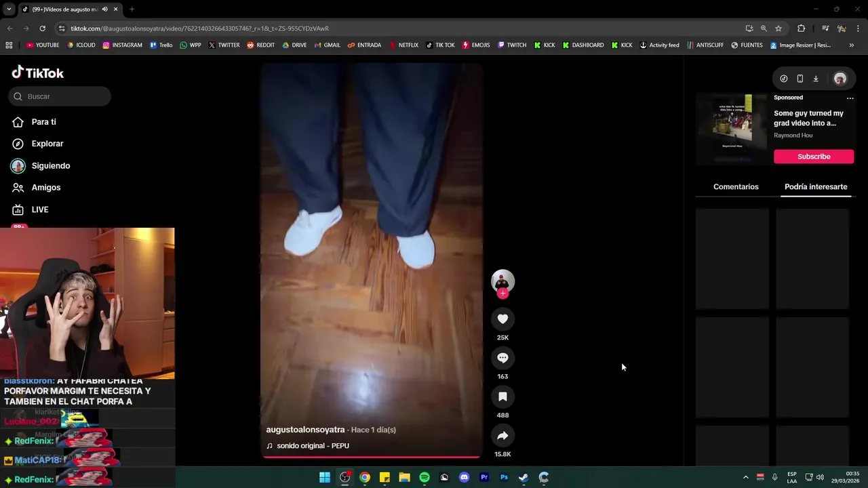Viewport: 868px width, 488px height.
Task: Go back in the browser
Action: (9, 28)
